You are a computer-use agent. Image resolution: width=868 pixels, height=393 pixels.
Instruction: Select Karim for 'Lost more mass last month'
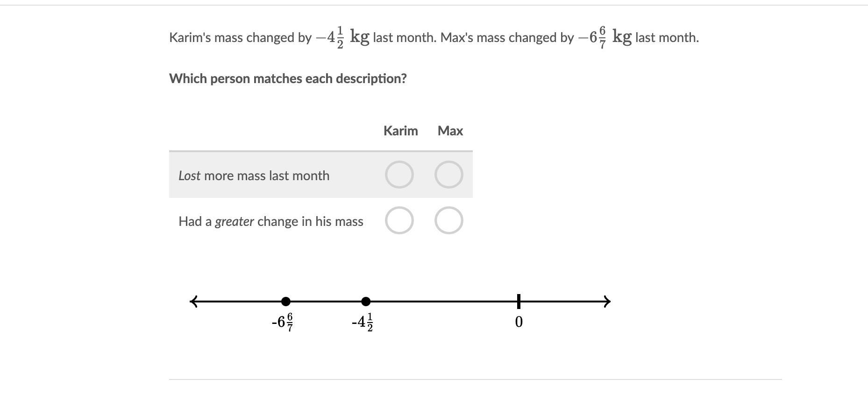pyautogui.click(x=399, y=175)
